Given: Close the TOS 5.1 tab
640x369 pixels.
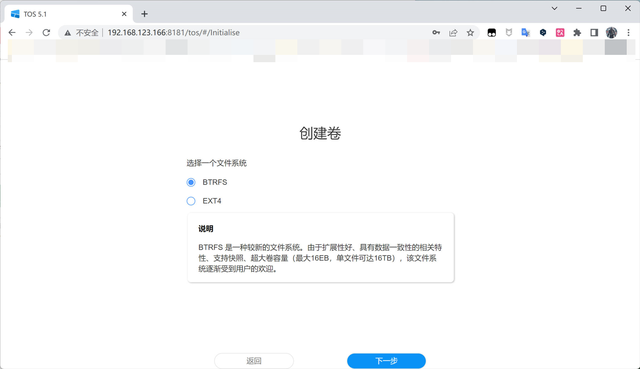Looking at the screenshot, I should (124, 14).
